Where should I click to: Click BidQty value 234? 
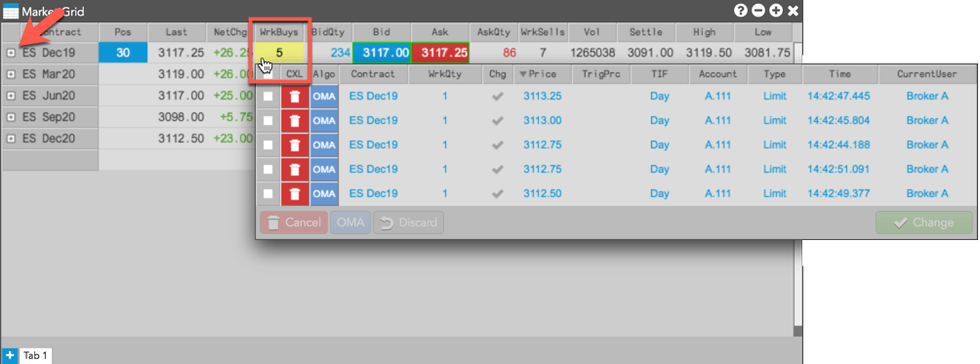pyautogui.click(x=340, y=53)
